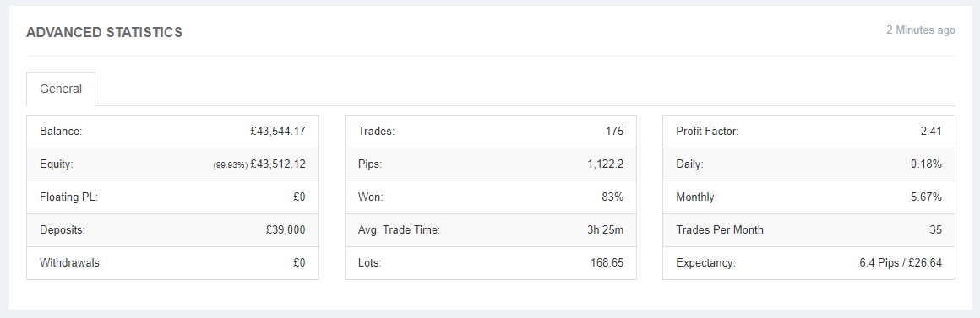Click the Won percentage 83%

[612, 197]
